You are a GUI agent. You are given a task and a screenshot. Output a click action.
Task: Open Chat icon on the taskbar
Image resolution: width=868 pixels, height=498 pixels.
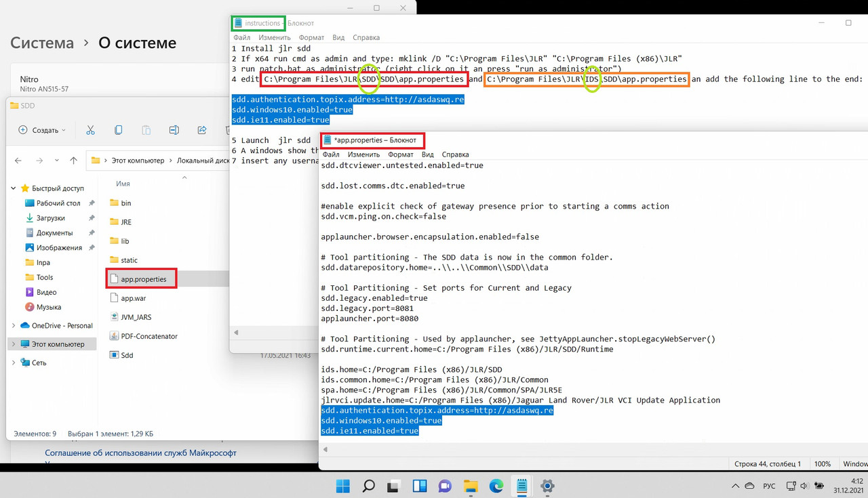(x=446, y=486)
